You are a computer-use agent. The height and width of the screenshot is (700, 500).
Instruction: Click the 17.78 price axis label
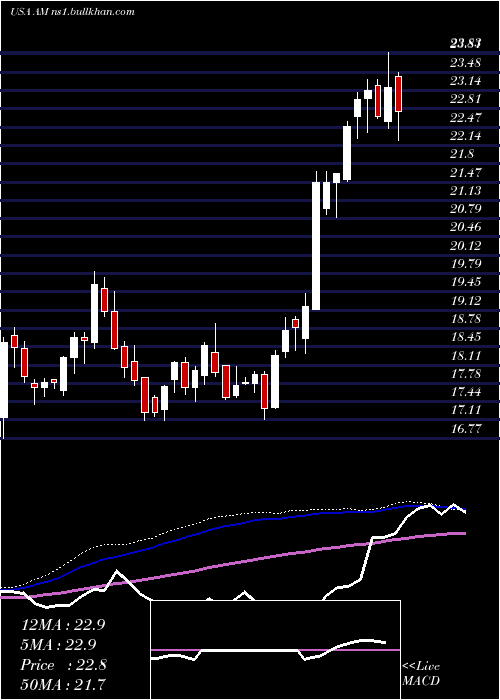[x=466, y=373]
